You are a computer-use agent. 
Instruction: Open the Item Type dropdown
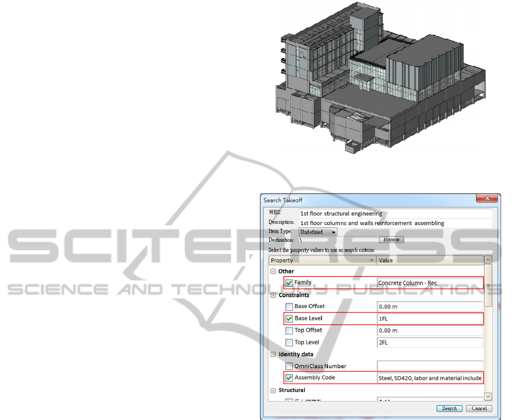point(318,232)
